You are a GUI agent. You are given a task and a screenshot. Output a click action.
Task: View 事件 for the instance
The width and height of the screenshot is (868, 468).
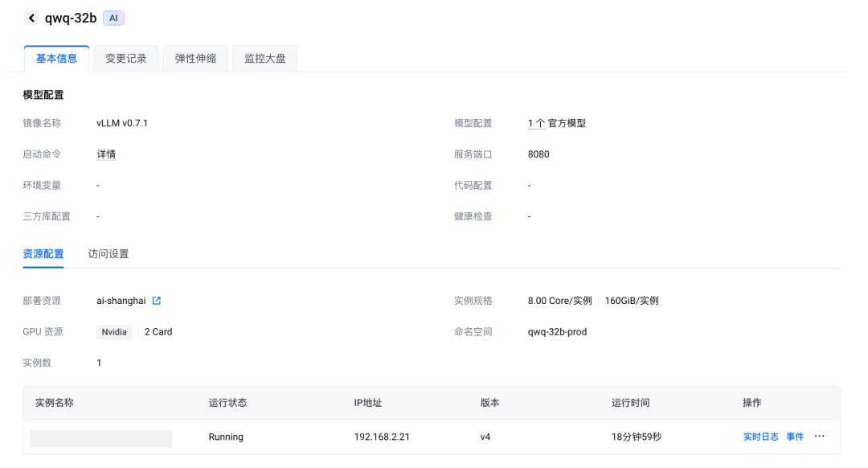tap(795, 437)
